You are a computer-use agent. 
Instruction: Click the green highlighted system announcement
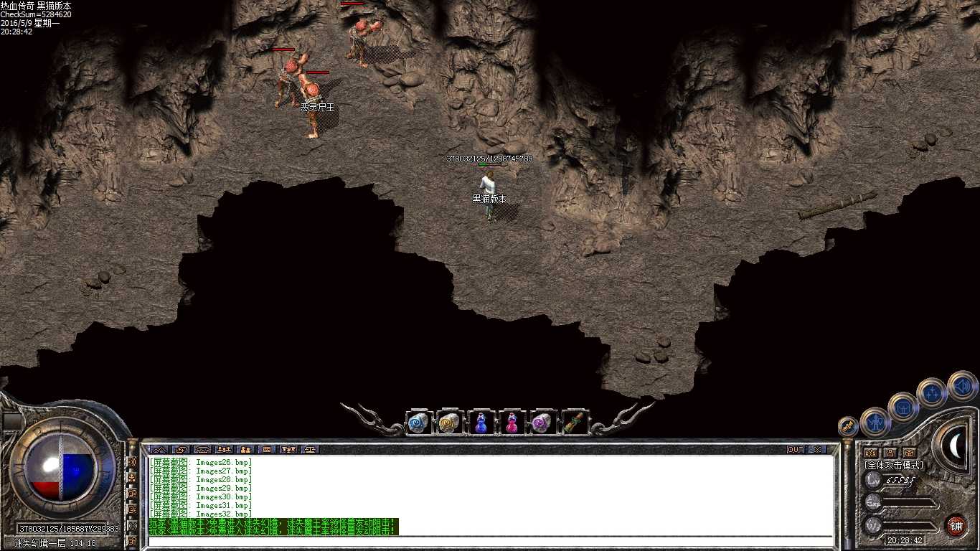click(x=273, y=527)
